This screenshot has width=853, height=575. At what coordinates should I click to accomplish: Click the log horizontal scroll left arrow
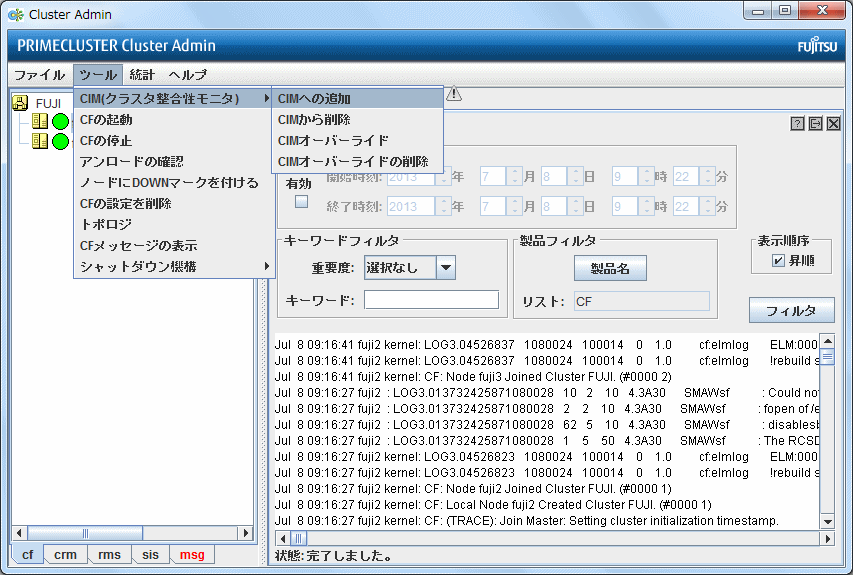pos(282,539)
